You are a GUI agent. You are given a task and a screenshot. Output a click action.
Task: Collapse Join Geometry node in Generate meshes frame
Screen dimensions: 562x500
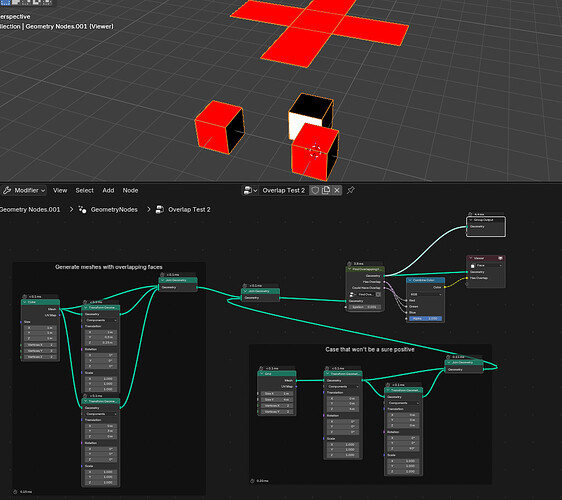click(163, 280)
